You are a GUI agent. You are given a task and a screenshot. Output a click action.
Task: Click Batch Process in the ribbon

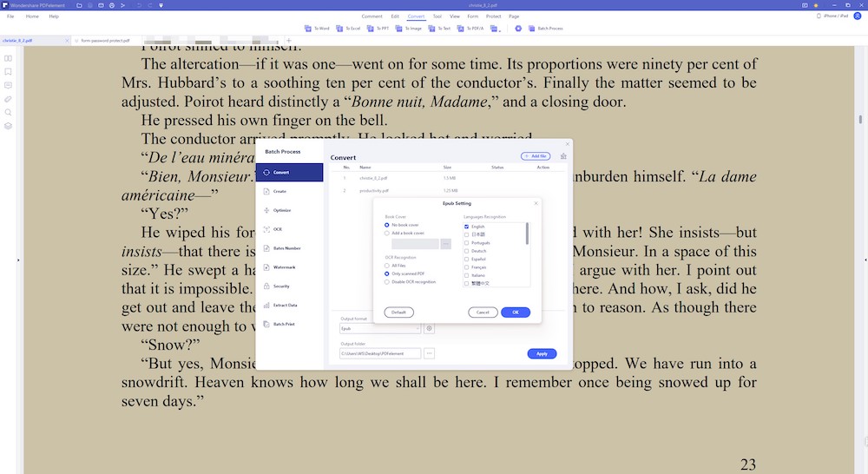pyautogui.click(x=546, y=29)
